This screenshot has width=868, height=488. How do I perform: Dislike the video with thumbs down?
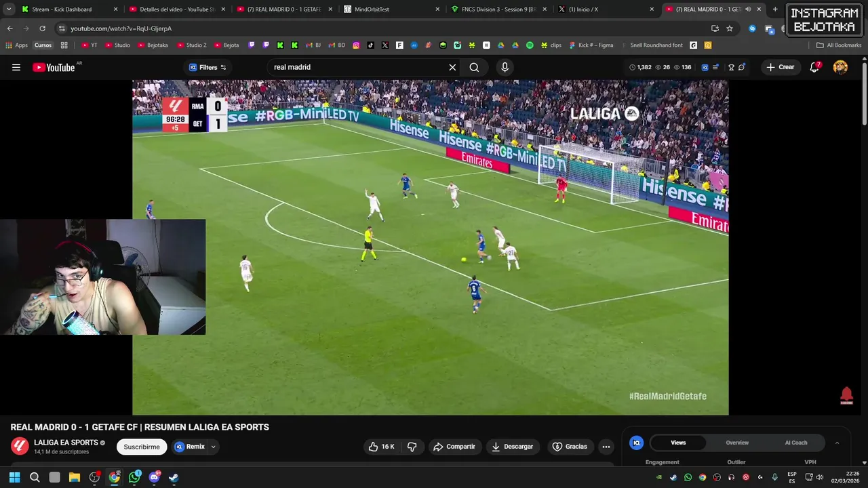(412, 447)
